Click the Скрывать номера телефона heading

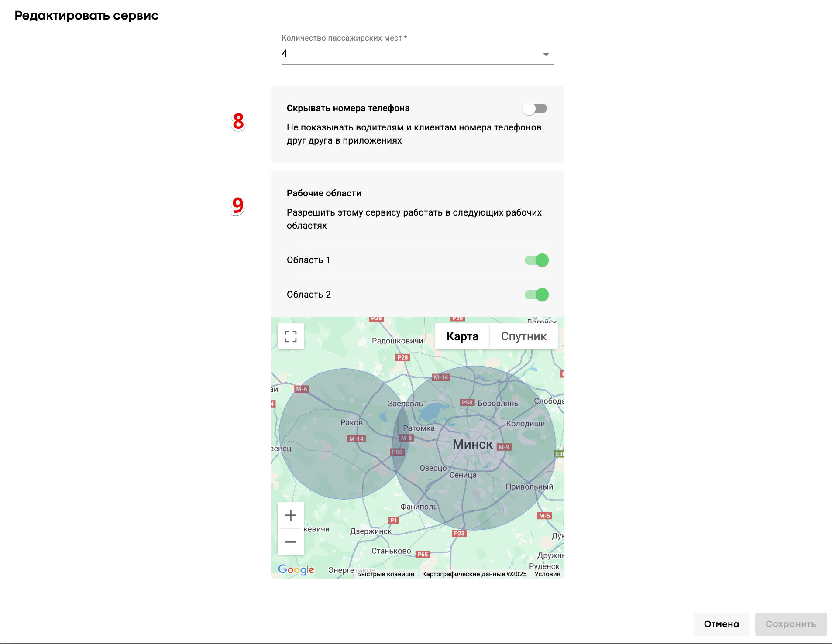348,108
